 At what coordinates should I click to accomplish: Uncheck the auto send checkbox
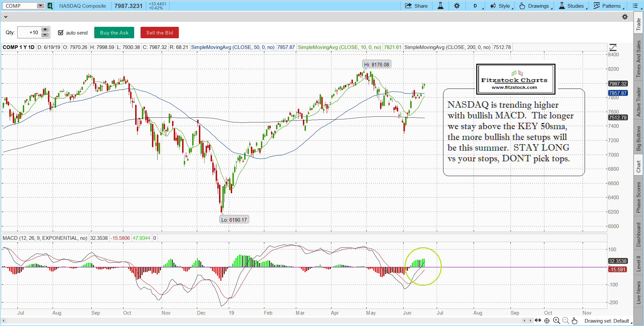point(61,33)
